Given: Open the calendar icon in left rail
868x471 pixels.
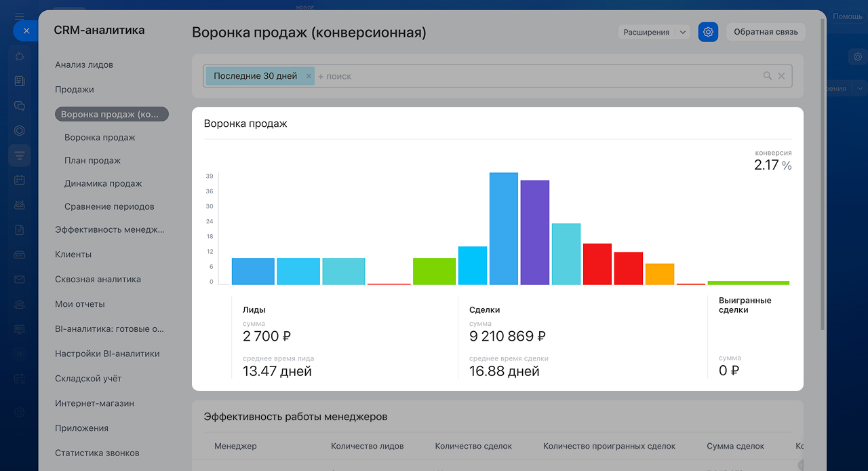Looking at the screenshot, I should [19, 180].
